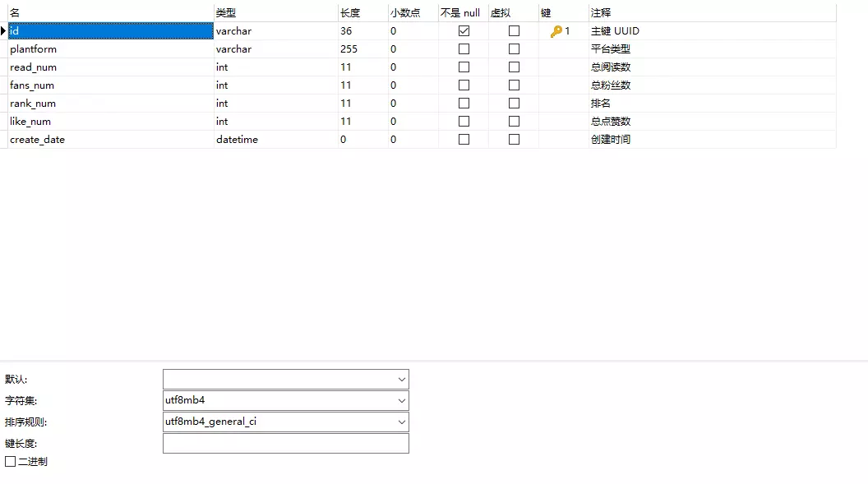Image resolution: width=868 pixels, height=484 pixels.
Task: Enable 不是 null for read_num field
Action: pyautogui.click(x=464, y=67)
